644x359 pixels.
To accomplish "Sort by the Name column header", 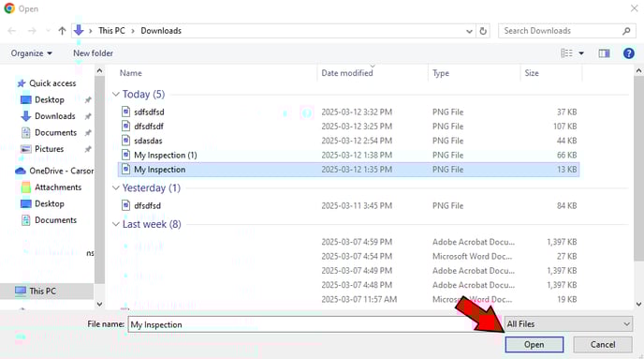I will coord(131,73).
